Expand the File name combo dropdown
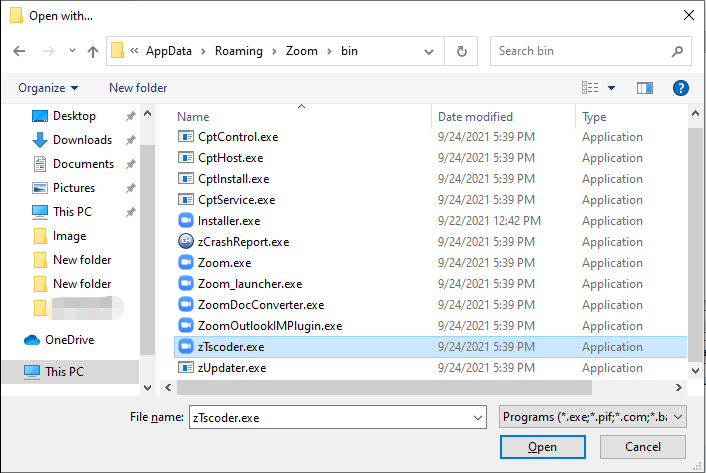This screenshot has height=473, width=706. click(x=478, y=418)
